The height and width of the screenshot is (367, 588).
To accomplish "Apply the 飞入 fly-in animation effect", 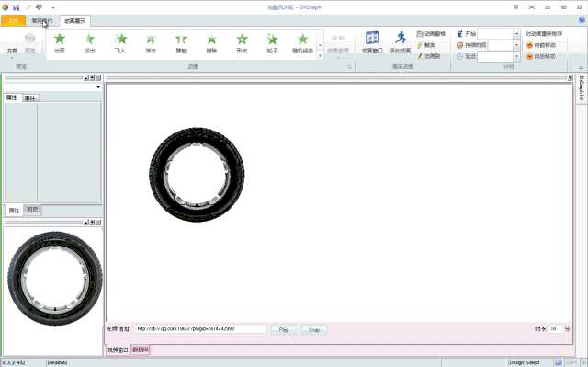I will tap(120, 43).
